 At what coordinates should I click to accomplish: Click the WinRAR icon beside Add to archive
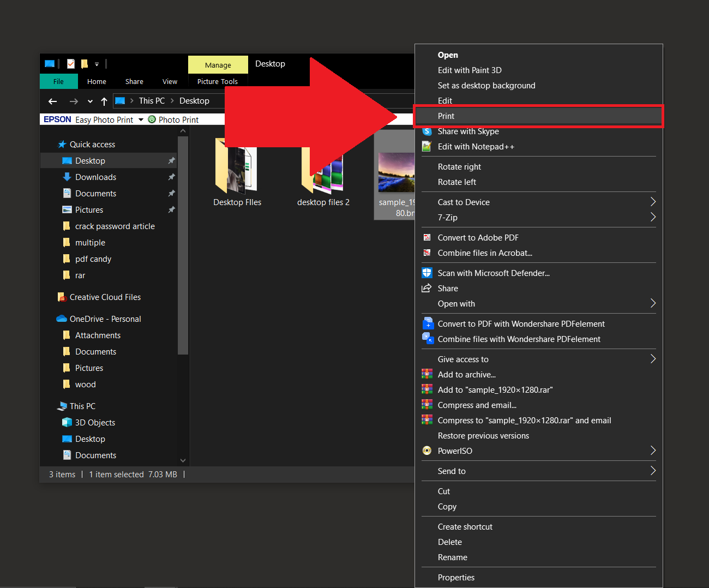pos(427,374)
